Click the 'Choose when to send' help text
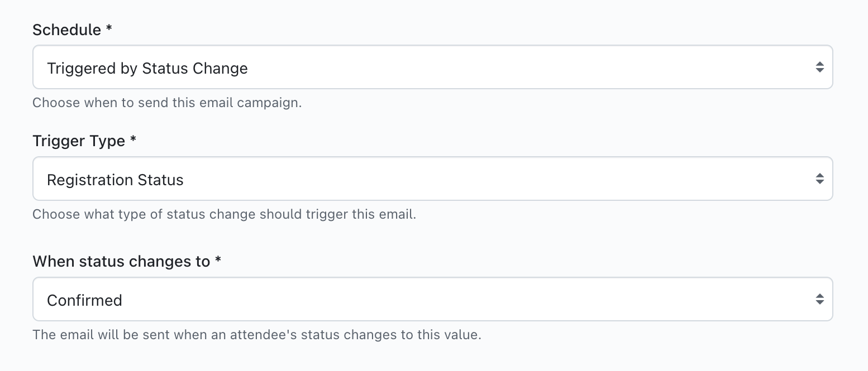Viewport: 868px width, 371px height. point(167,103)
